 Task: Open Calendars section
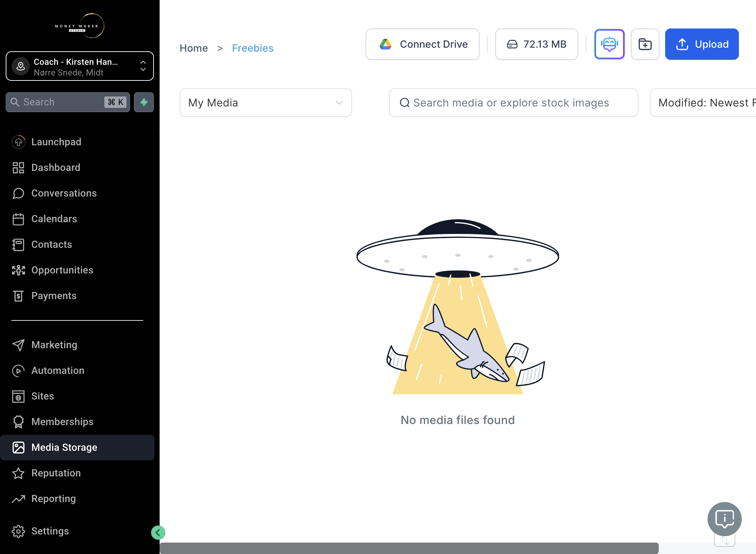pyautogui.click(x=77, y=219)
